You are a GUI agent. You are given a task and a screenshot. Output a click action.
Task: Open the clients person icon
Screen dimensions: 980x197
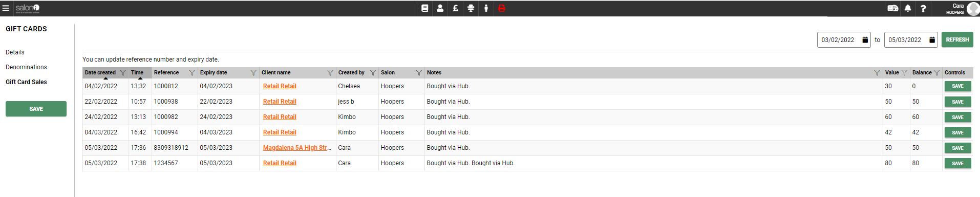coord(440,8)
